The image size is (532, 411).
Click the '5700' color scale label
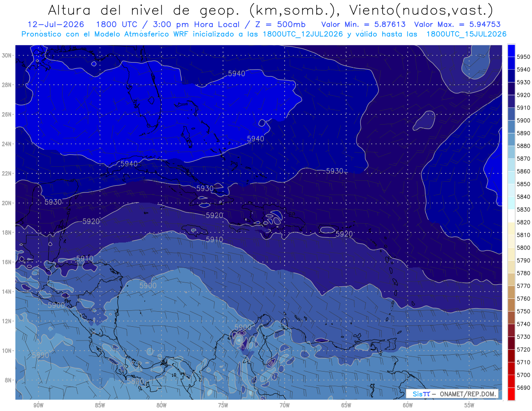pyautogui.click(x=523, y=375)
